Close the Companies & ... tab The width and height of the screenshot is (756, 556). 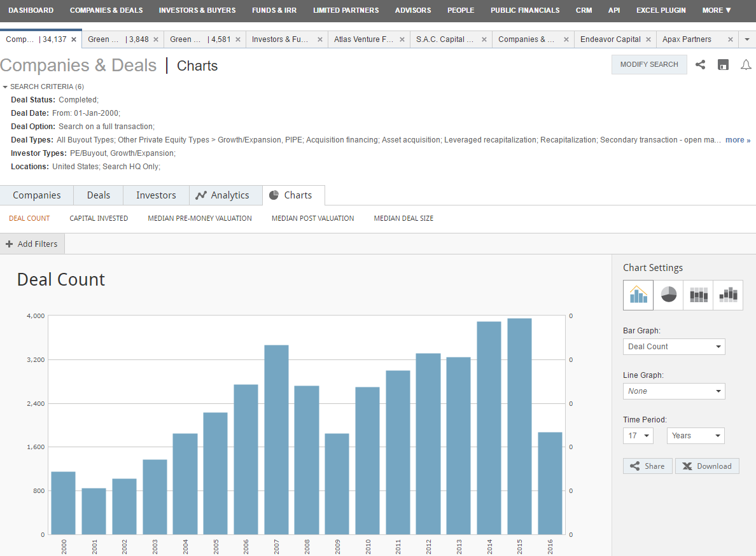tap(566, 39)
